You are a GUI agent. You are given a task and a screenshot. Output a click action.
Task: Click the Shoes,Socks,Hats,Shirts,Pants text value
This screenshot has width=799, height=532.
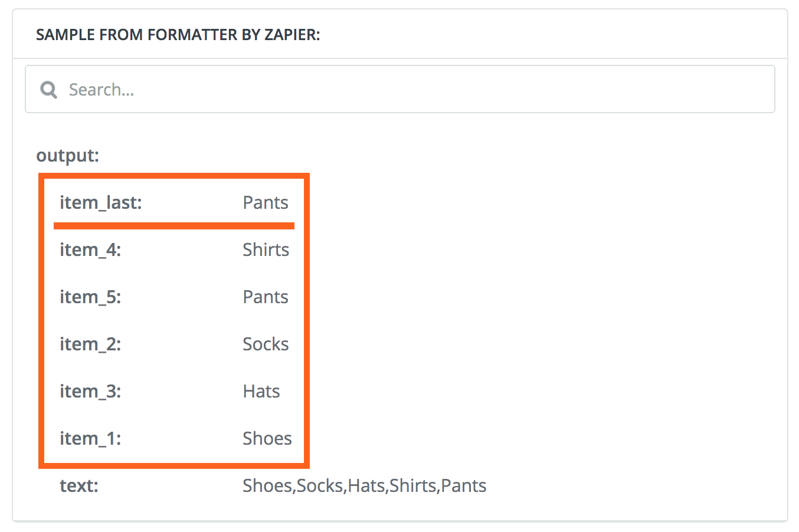(x=364, y=486)
